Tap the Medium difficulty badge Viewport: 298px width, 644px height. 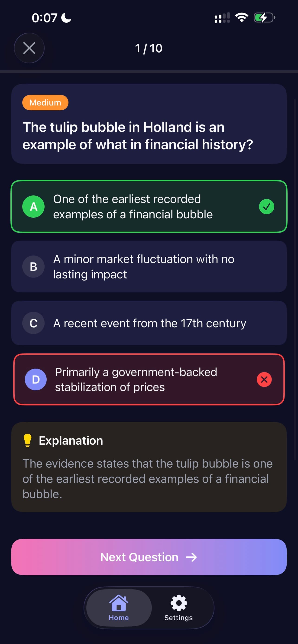45,102
